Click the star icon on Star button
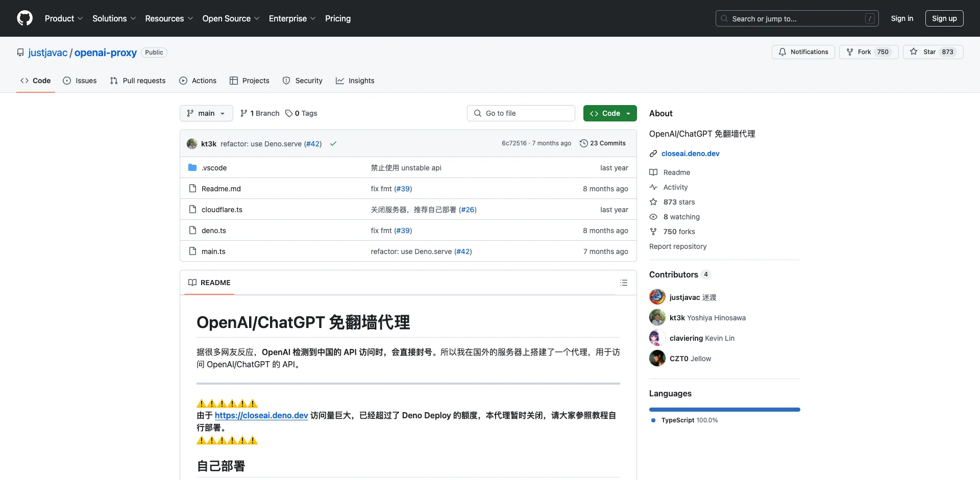This screenshot has height=480, width=980. coord(914,52)
